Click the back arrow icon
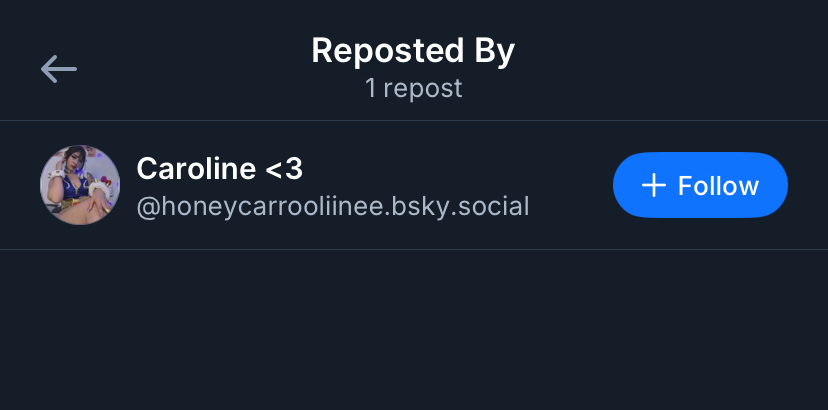The height and width of the screenshot is (410, 828). coord(59,68)
